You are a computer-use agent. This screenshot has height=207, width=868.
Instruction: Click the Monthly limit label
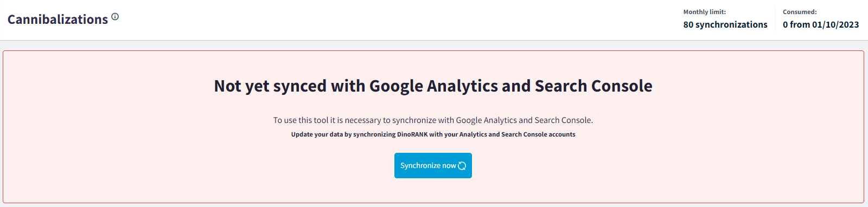[x=704, y=12]
